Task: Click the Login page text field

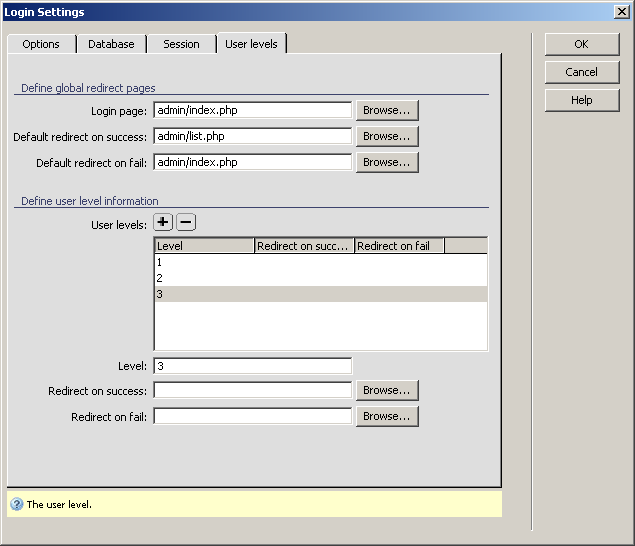Action: click(252, 110)
